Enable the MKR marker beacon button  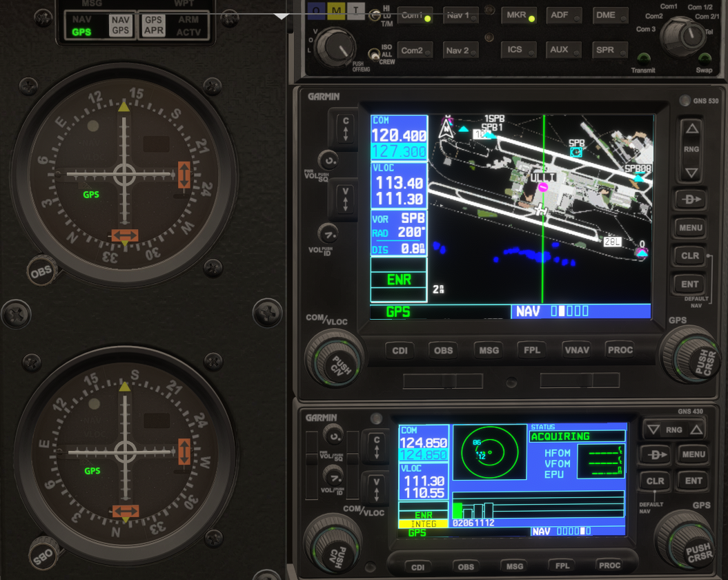(x=517, y=15)
